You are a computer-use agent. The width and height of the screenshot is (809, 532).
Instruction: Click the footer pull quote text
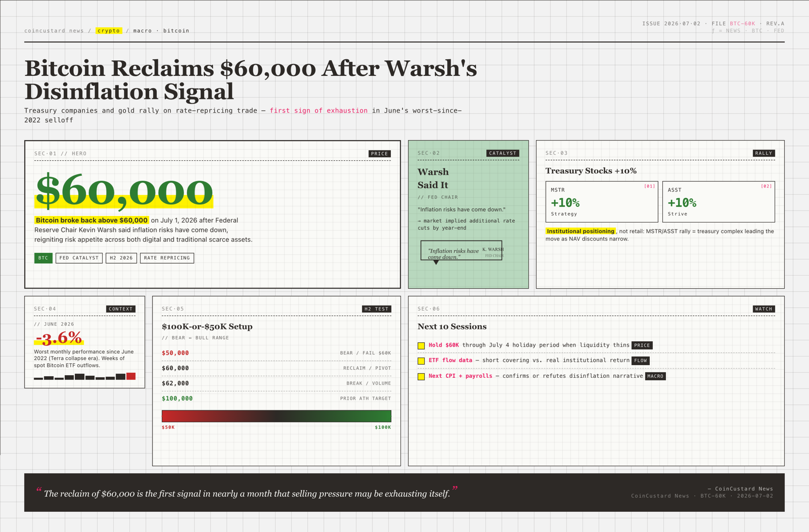[247, 494]
